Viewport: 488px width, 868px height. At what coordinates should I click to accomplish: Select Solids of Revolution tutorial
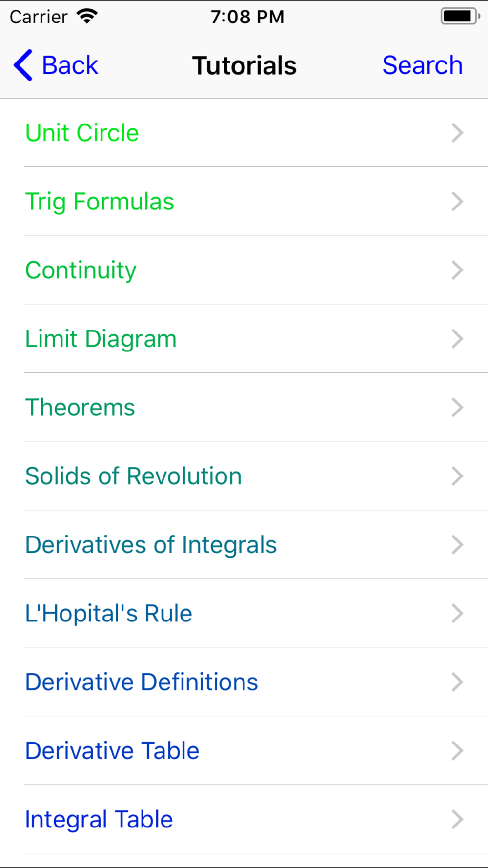pos(244,476)
